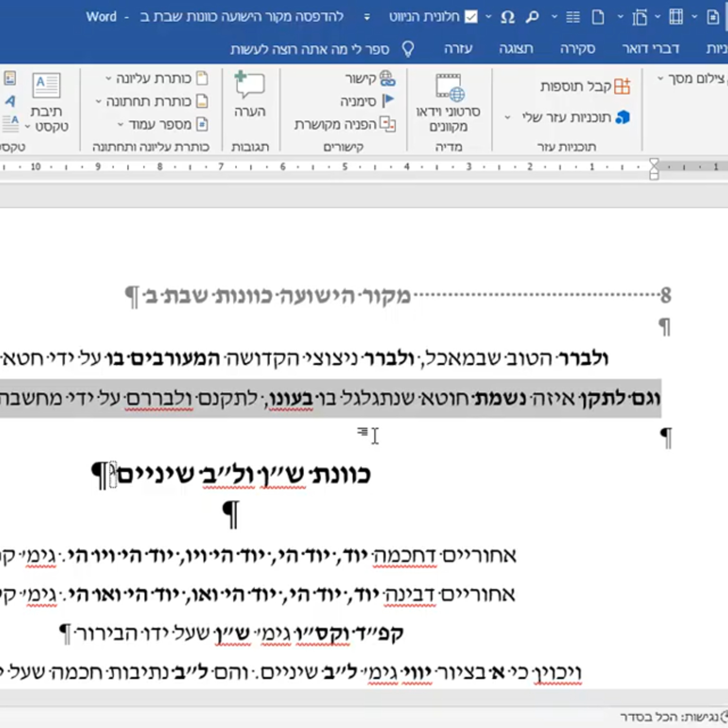This screenshot has height=728, width=728.
Task: Insert a comment with the הערה button
Action: coord(250,94)
